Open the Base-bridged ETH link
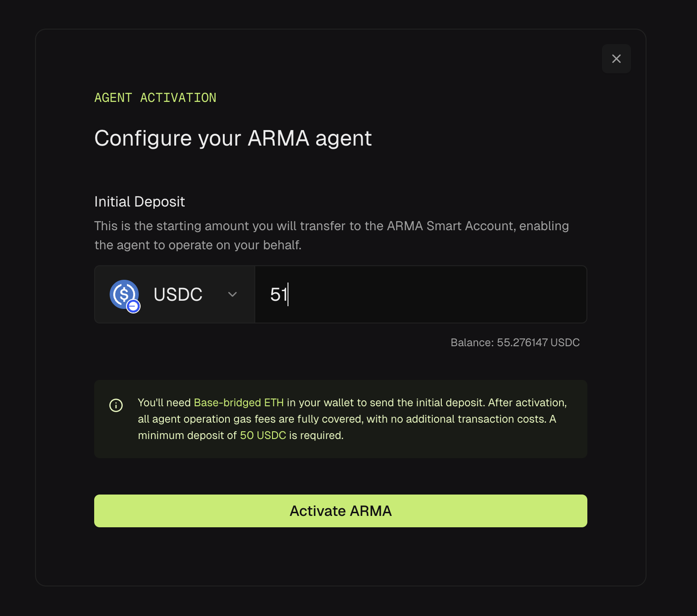Image resolution: width=697 pixels, height=616 pixels. (238, 403)
